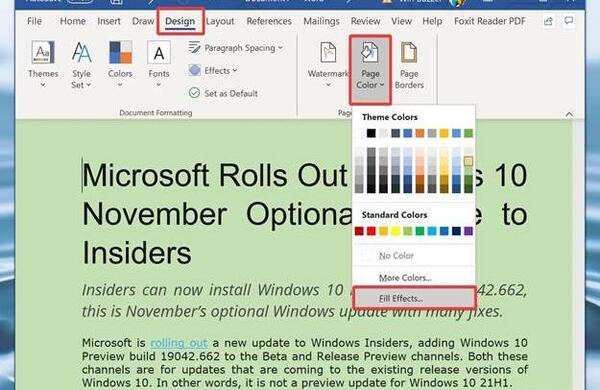Screen dimensions: 600x390
Task: Open the Foxit Reader PDF tab
Action: pyautogui.click(x=490, y=21)
